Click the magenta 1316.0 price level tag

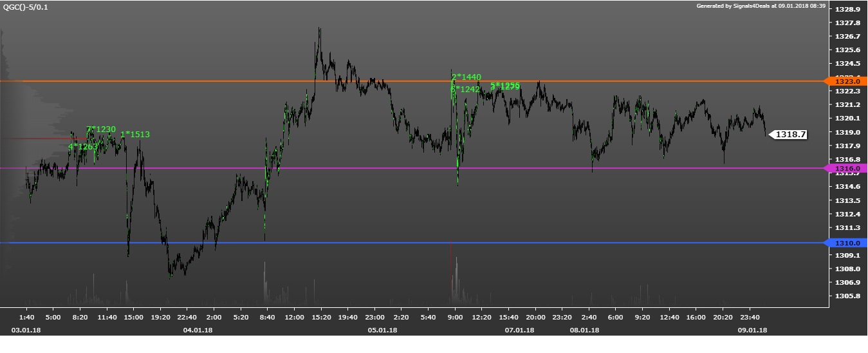846,168
